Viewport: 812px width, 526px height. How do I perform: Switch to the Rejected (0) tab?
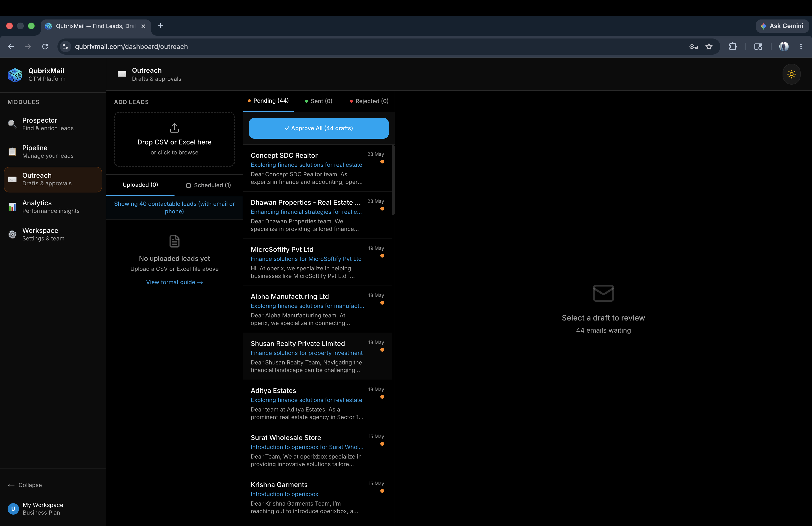pos(369,101)
